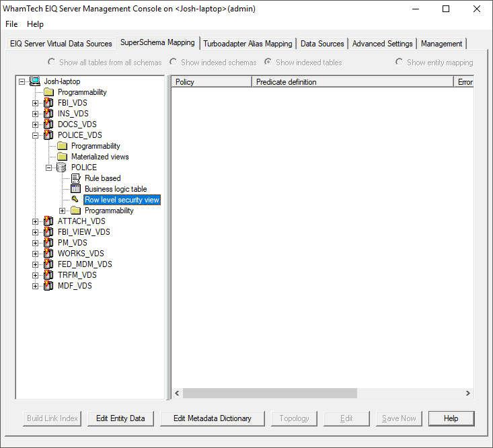Click the Edit Entity Data button

[x=120, y=418]
